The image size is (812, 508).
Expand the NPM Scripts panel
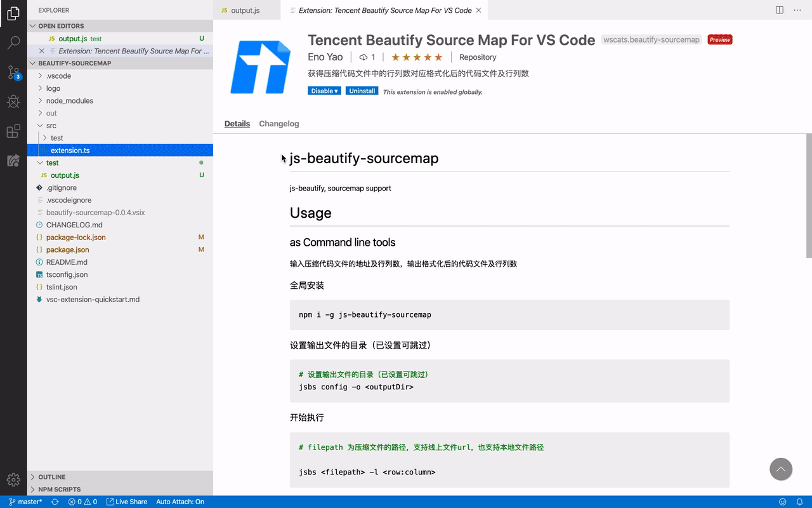point(120,490)
